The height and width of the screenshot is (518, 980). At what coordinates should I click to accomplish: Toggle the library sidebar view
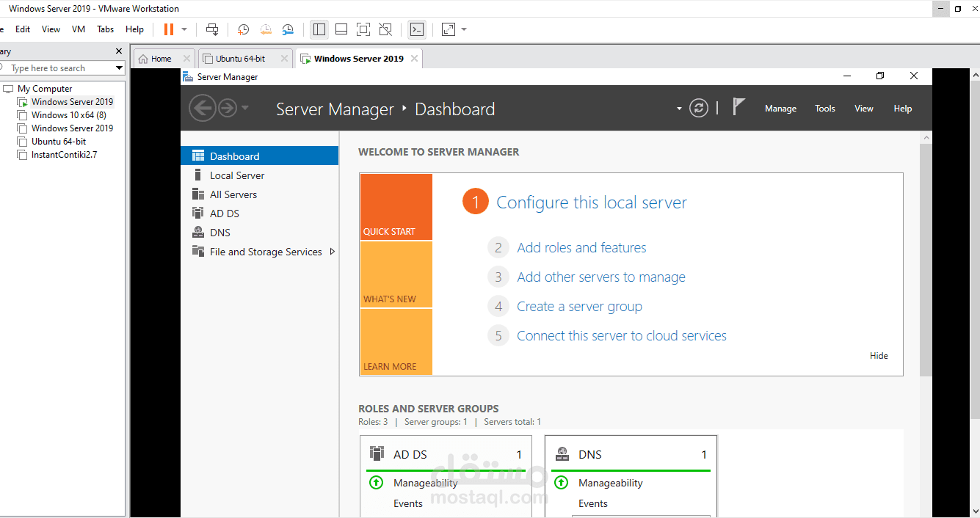(319, 29)
